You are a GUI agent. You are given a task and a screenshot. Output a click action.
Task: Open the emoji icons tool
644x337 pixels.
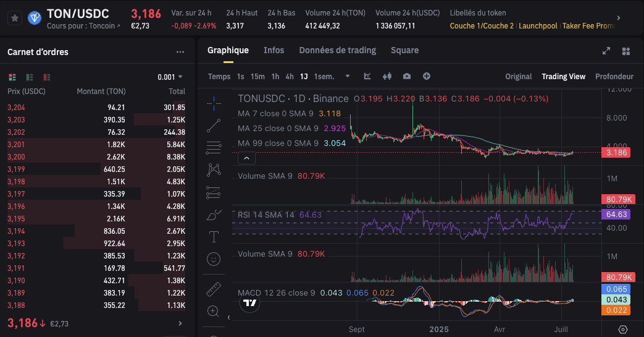point(214,259)
